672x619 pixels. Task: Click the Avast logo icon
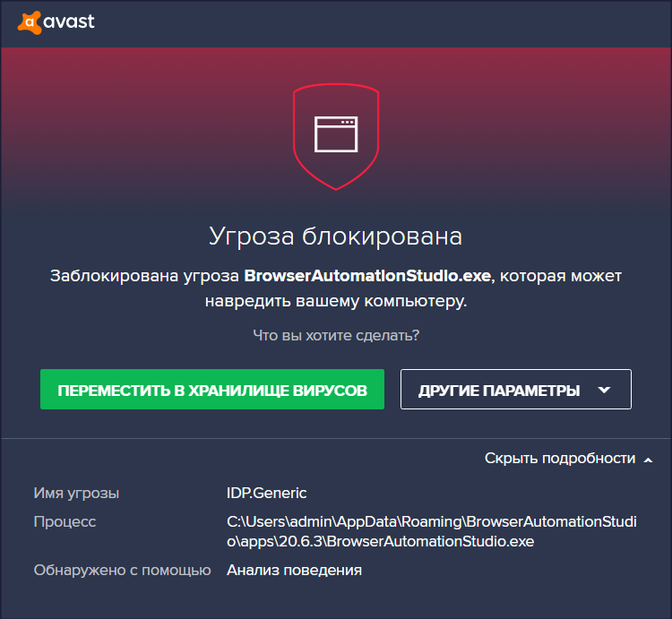coord(30,22)
